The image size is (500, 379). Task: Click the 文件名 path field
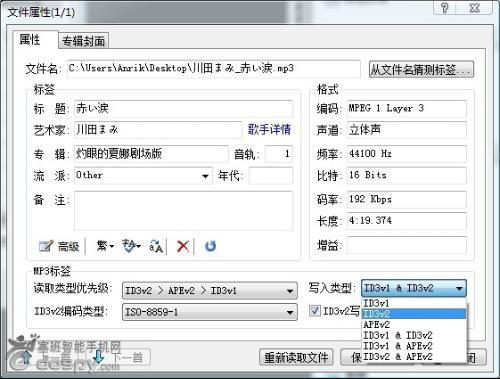[x=214, y=69]
